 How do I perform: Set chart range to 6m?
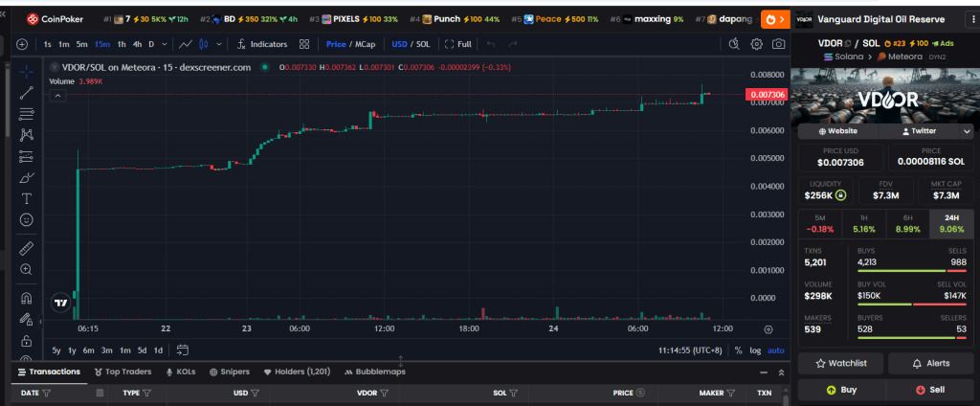(x=89, y=350)
